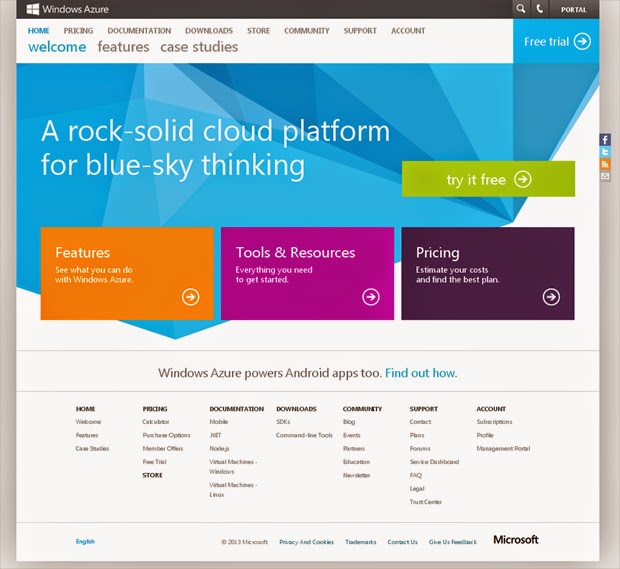Click the Find out how link
620x569 pixels.
click(421, 373)
